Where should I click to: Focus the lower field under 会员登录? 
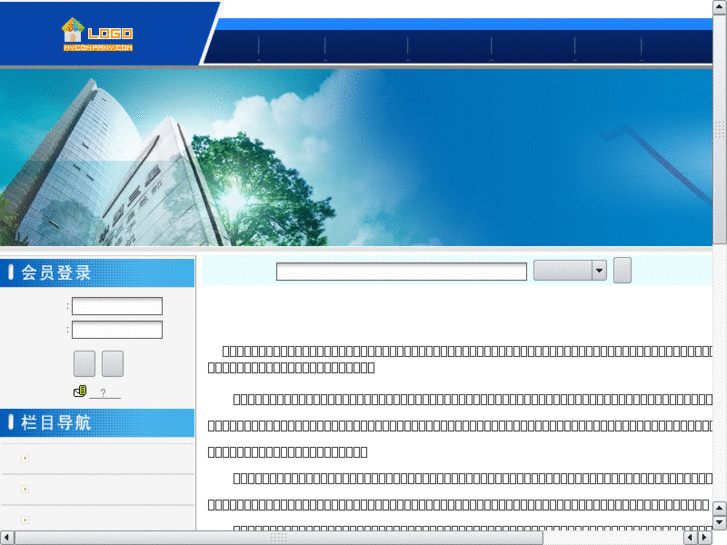click(x=117, y=330)
